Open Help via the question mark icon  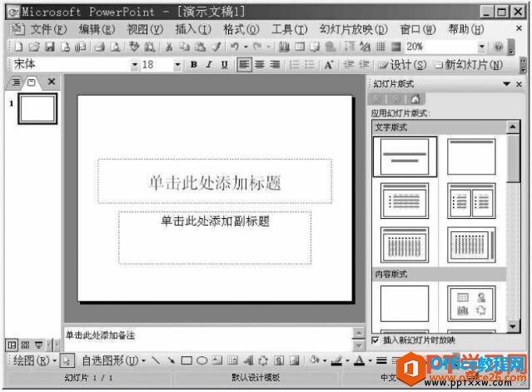498,47
